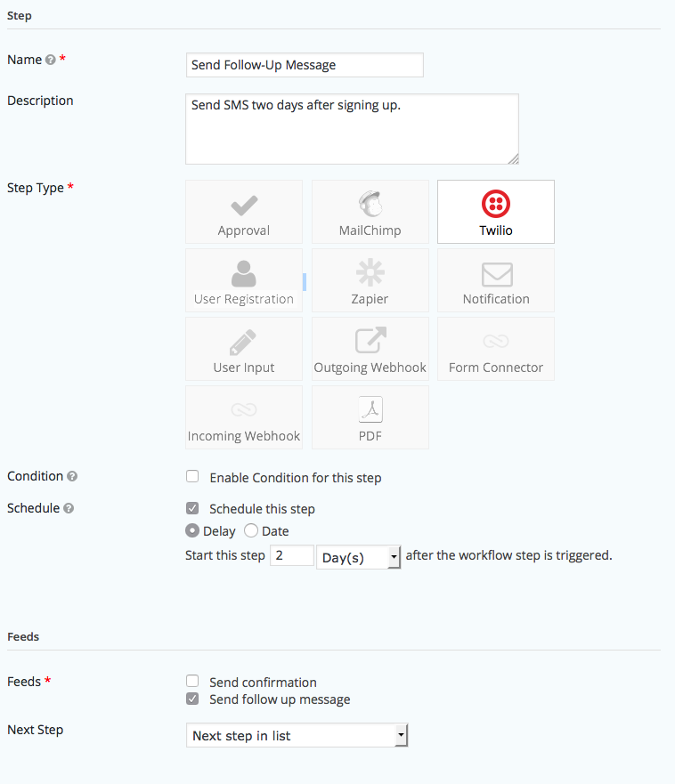Open help tooltip next to Schedule

click(69, 508)
